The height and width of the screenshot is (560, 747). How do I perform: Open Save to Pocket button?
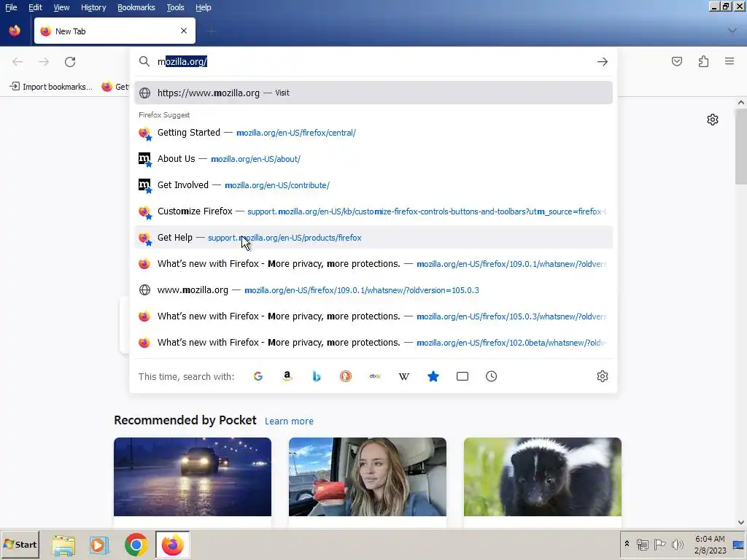pyautogui.click(x=676, y=61)
